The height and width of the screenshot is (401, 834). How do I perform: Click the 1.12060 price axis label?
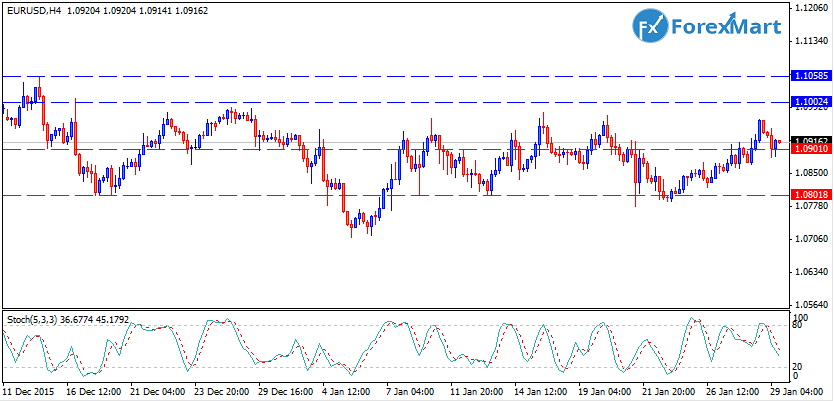point(808,8)
